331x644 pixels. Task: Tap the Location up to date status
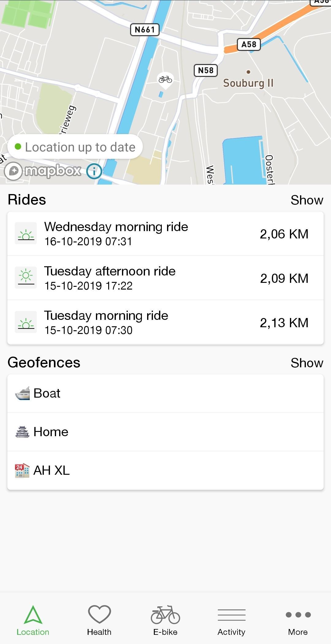[x=75, y=147]
